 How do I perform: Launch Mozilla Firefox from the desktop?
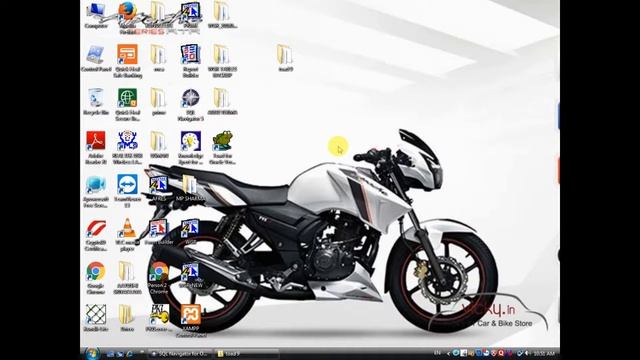point(127,18)
